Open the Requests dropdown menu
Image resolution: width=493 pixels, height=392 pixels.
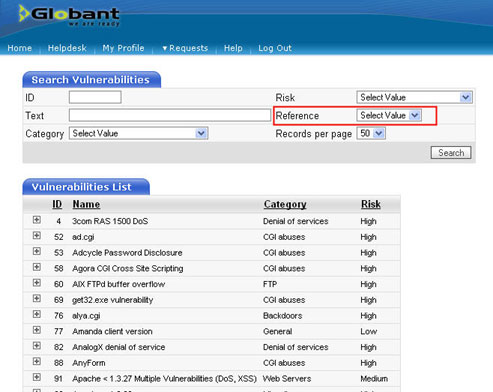pyautogui.click(x=185, y=48)
